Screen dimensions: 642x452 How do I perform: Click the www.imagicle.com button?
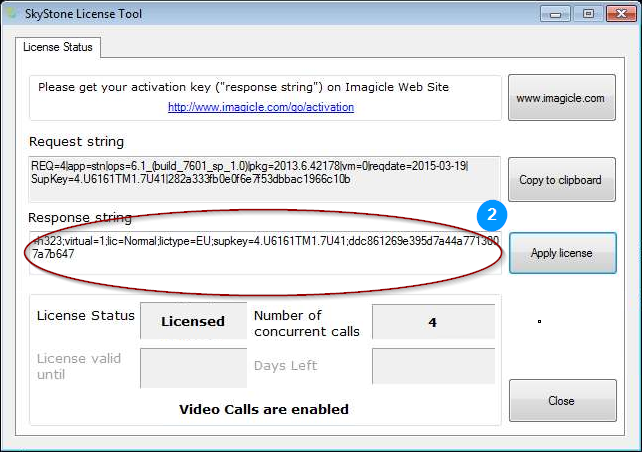[562, 98]
